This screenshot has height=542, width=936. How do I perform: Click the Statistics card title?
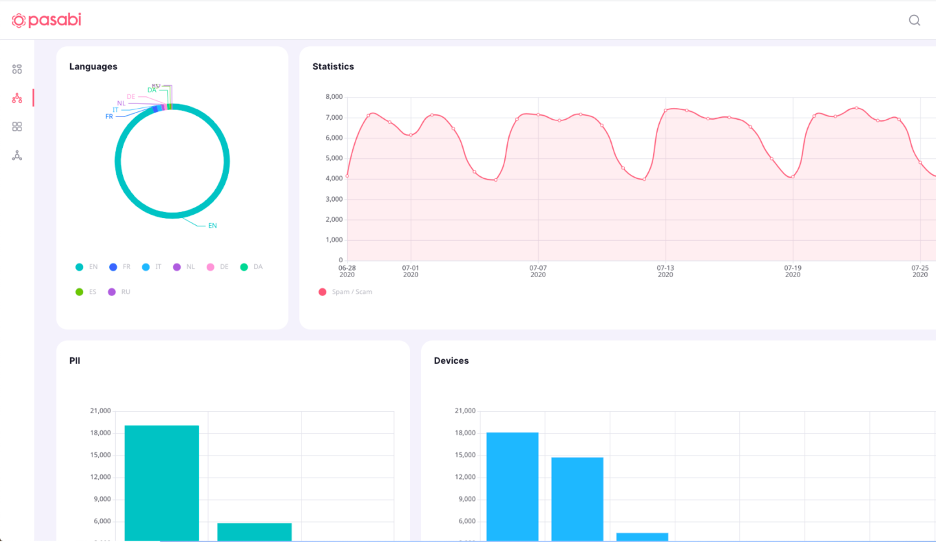click(333, 66)
